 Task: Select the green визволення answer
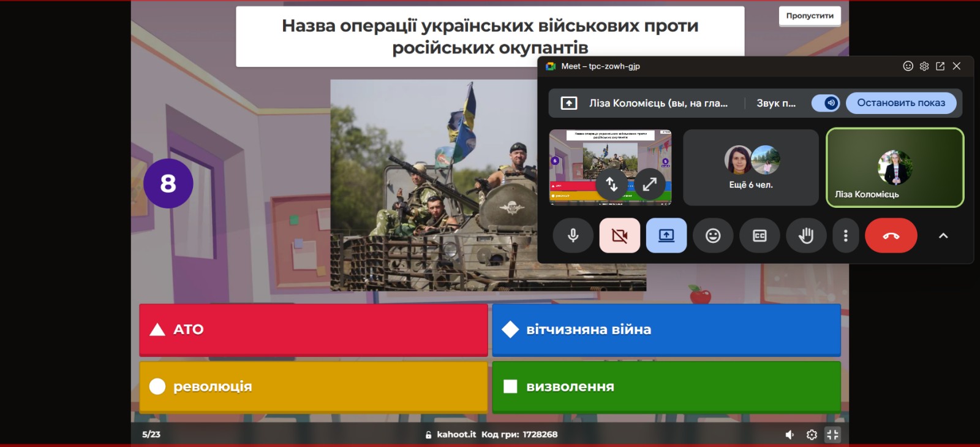[666, 387]
